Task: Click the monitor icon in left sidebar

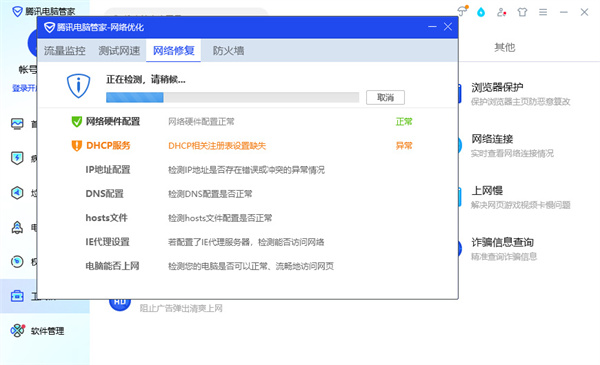Action: coord(17,124)
